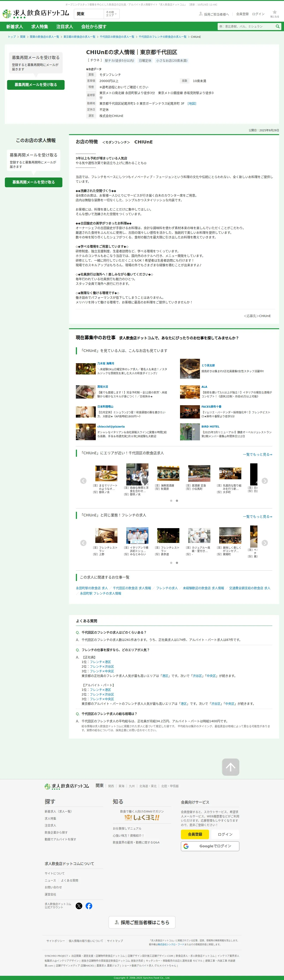Click previous arrow of 千代田区 carousel
The width and height of the screenshot is (284, 980).
point(83,481)
